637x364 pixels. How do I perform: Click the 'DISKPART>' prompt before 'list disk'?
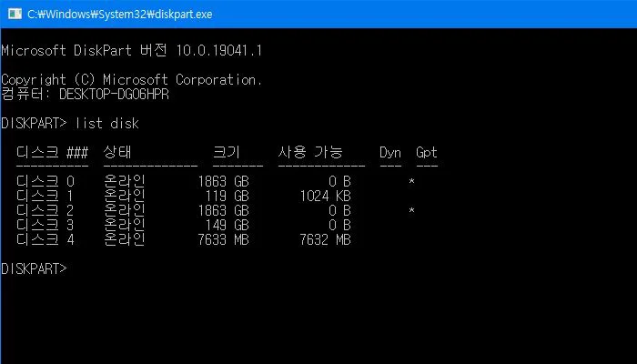pos(34,123)
